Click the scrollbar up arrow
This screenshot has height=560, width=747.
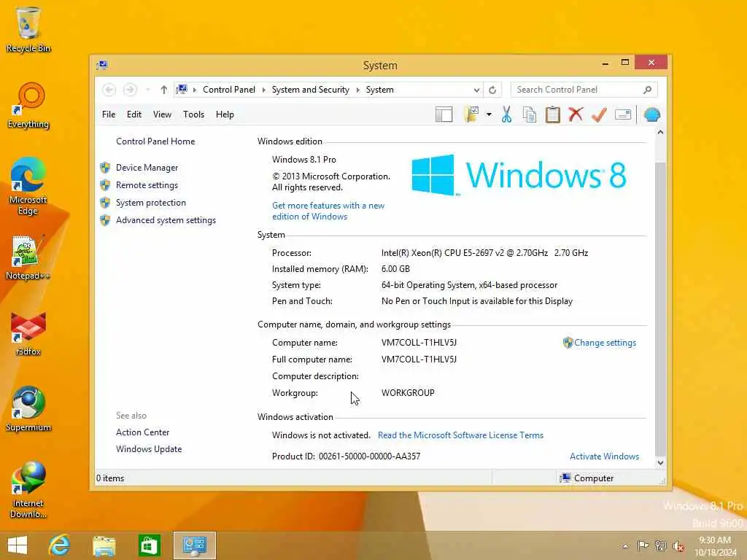click(660, 133)
